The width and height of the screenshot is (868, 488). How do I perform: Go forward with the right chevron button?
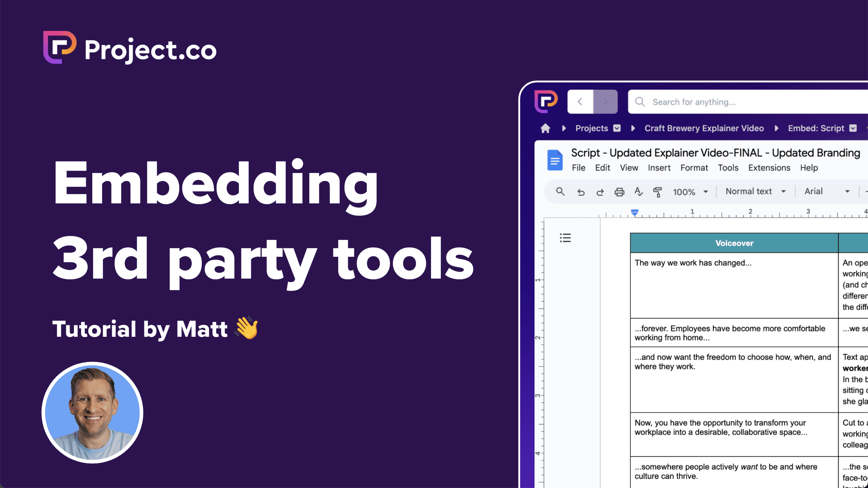point(605,102)
